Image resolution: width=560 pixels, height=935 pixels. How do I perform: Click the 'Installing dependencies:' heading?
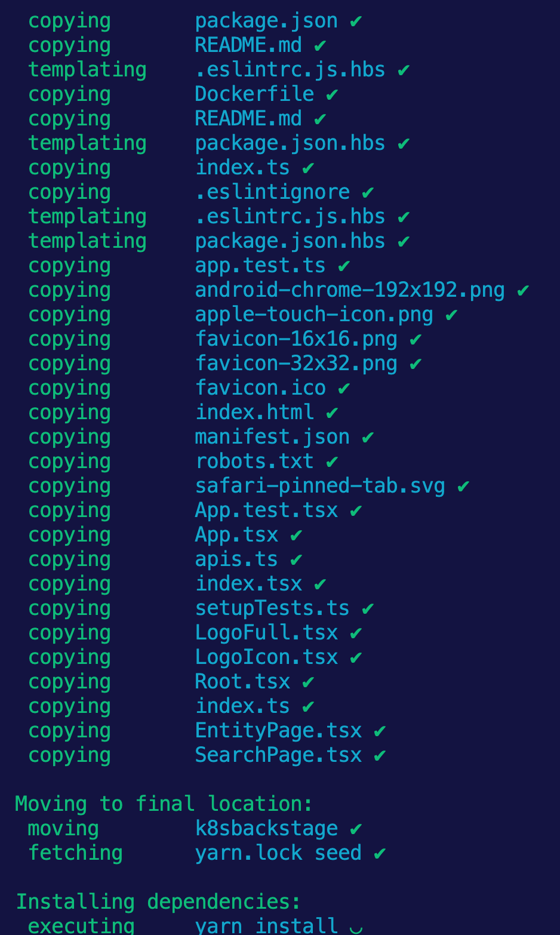(158, 902)
